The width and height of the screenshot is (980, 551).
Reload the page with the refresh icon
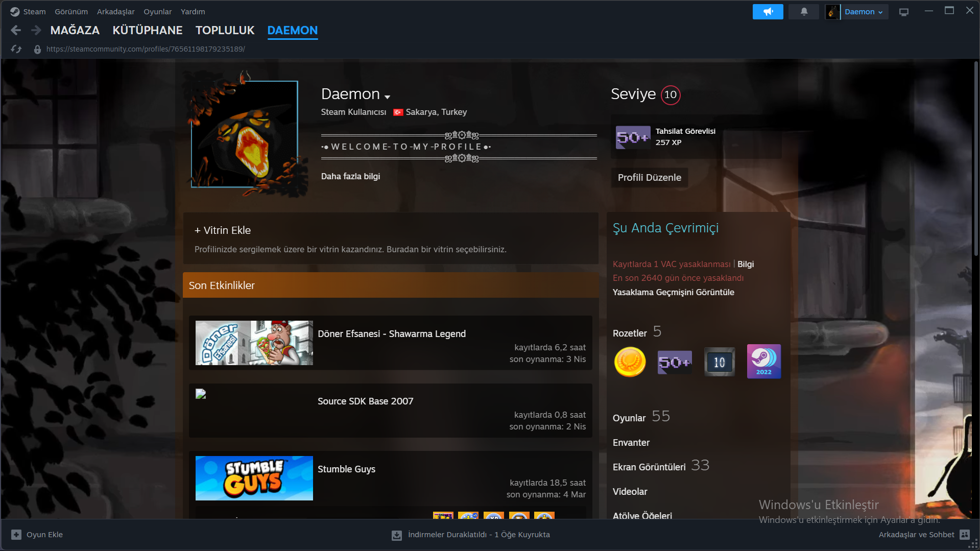[16, 49]
